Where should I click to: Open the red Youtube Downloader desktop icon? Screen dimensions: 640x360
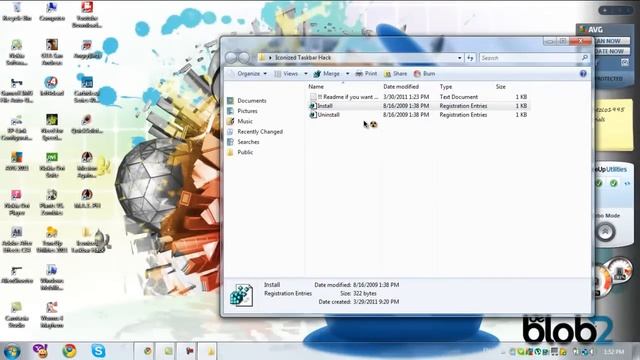[87, 15]
